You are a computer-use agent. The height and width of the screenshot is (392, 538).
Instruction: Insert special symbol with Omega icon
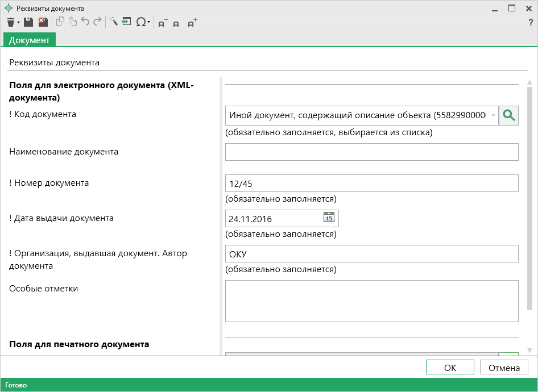pyautogui.click(x=140, y=22)
